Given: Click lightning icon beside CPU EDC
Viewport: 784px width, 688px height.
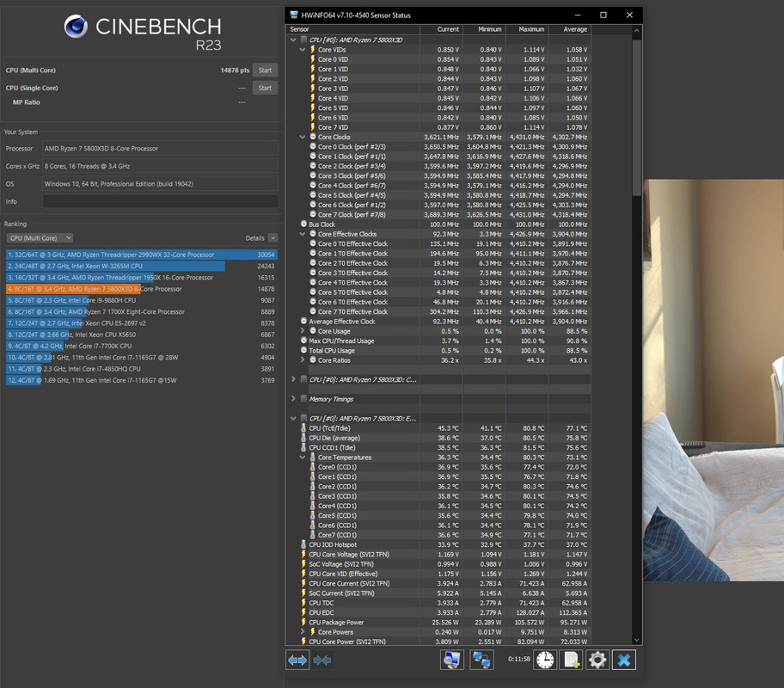Looking at the screenshot, I should [303, 612].
